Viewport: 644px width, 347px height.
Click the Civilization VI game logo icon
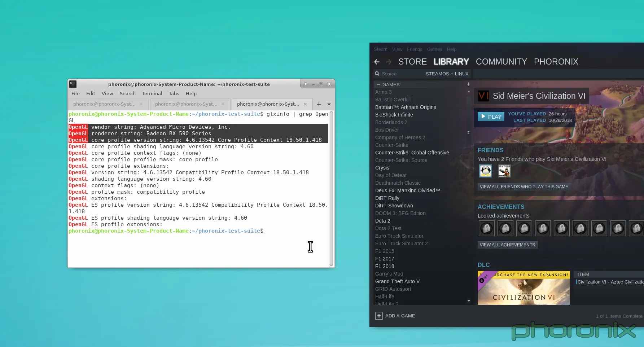click(483, 96)
